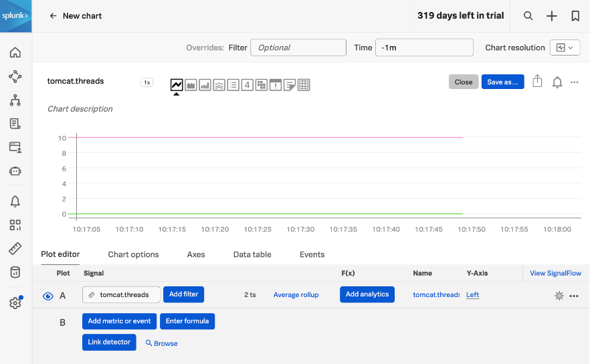Image resolution: width=590 pixels, height=364 pixels.
Task: Choose the heatmap chart type
Action: (261, 85)
